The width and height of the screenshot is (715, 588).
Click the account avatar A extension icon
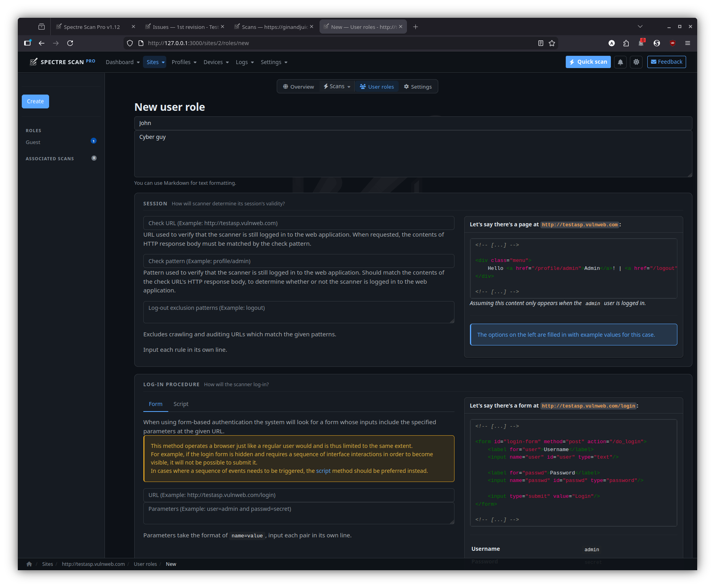(612, 43)
